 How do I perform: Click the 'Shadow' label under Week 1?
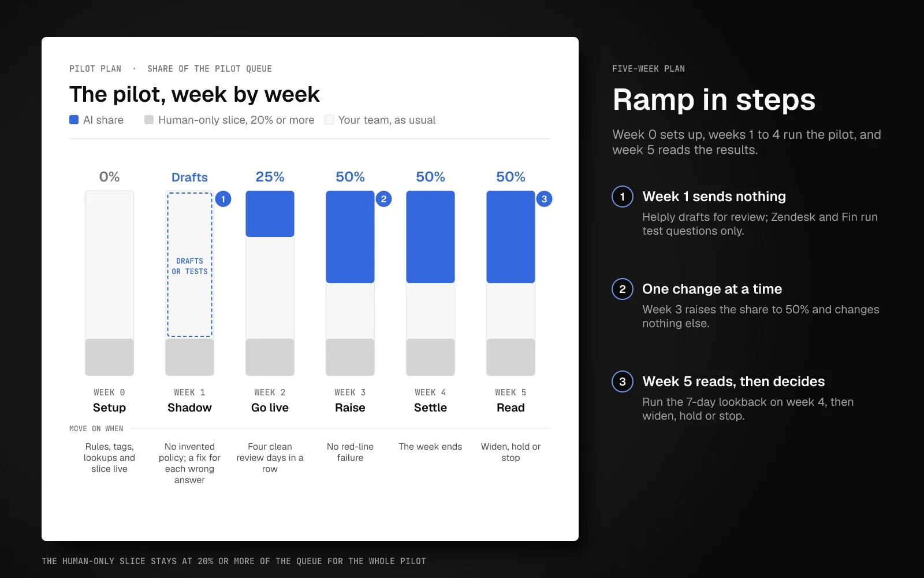189,407
